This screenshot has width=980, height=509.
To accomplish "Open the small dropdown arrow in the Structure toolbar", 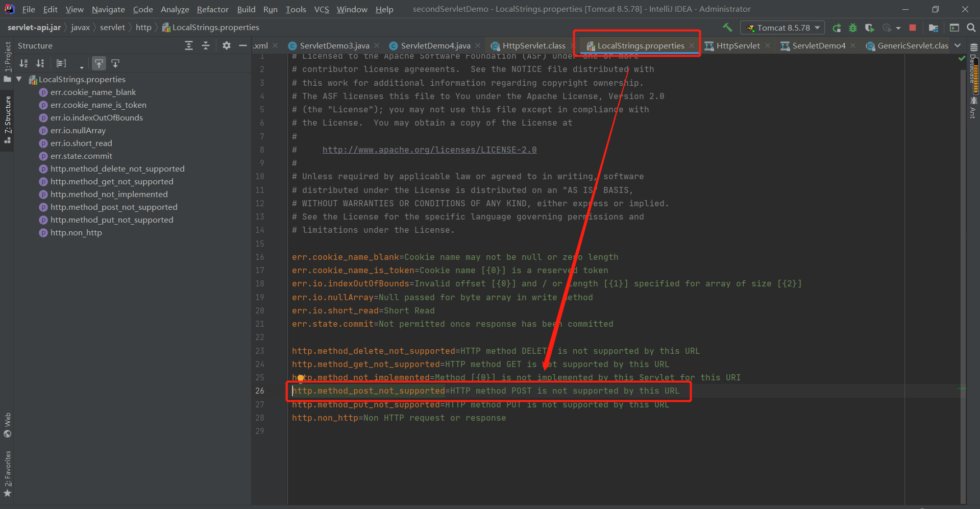I will pos(82,67).
